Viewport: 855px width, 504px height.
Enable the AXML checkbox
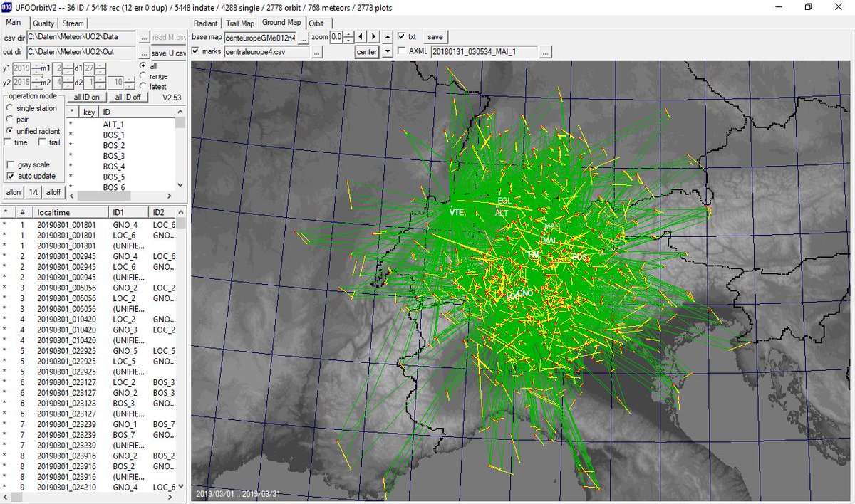click(402, 51)
